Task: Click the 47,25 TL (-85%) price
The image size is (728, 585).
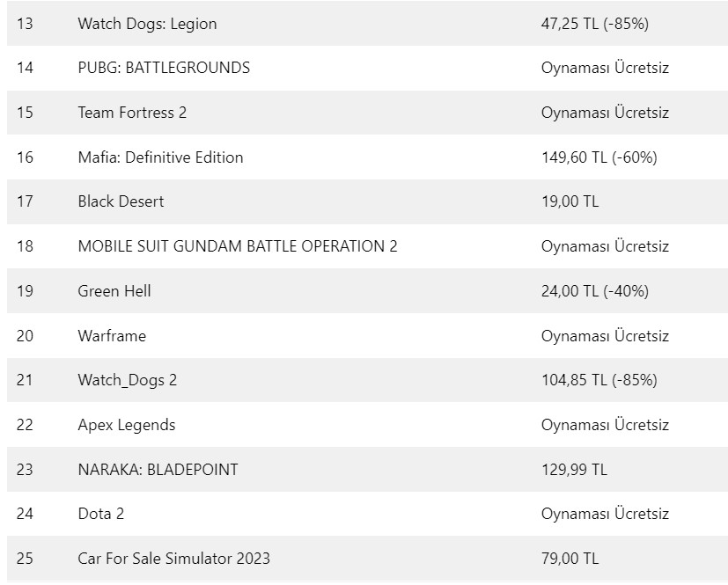Action: 594,24
